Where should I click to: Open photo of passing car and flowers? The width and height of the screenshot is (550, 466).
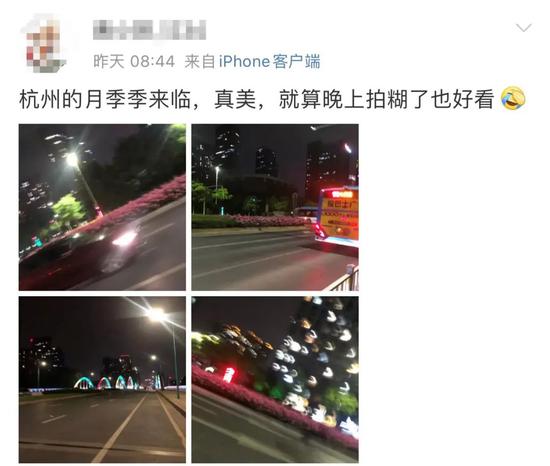click(x=102, y=207)
